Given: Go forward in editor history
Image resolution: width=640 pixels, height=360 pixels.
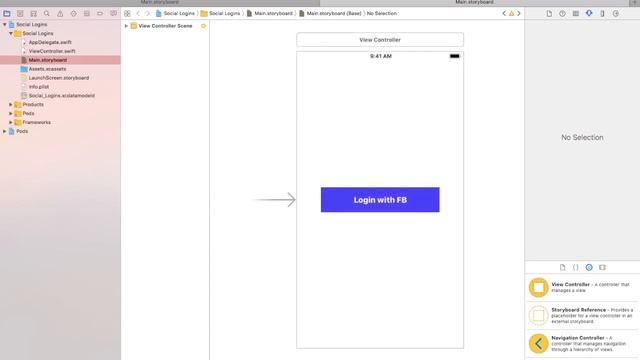Looking at the screenshot, I should click(x=148, y=13).
